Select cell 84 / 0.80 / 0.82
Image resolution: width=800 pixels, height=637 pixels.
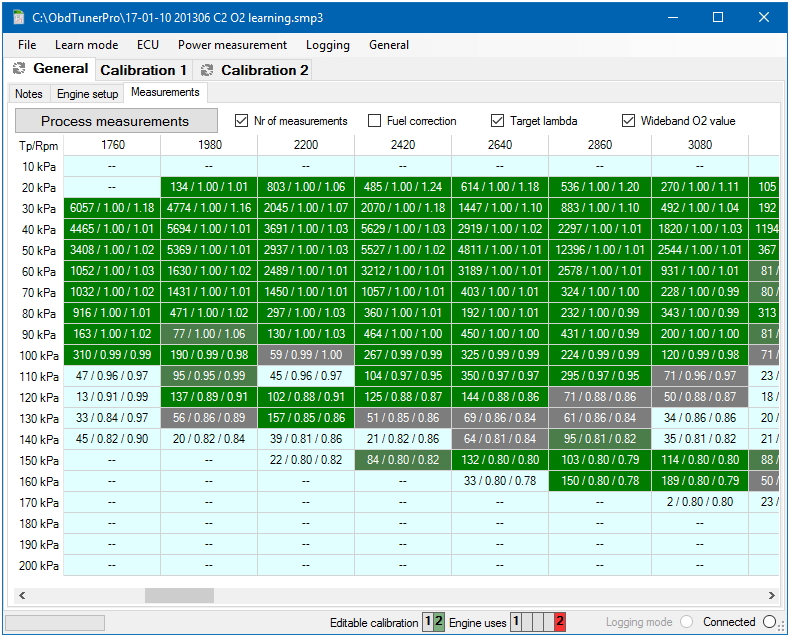403,460
